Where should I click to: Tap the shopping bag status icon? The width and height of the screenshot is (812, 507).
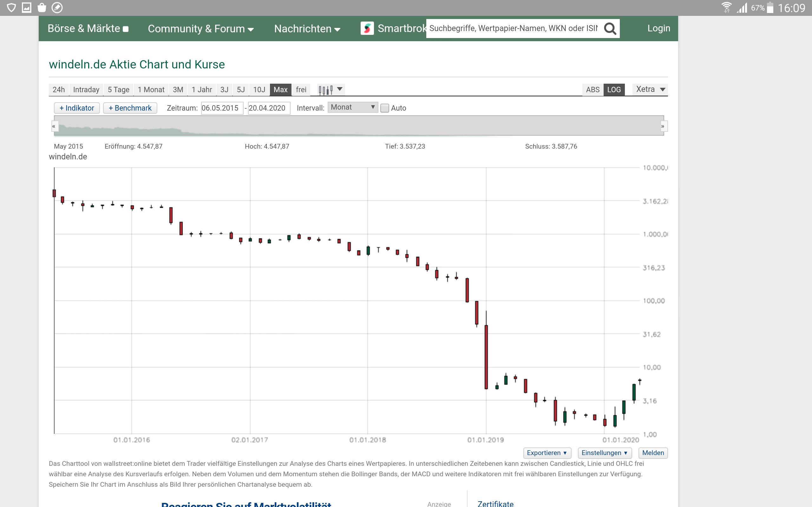[42, 7]
